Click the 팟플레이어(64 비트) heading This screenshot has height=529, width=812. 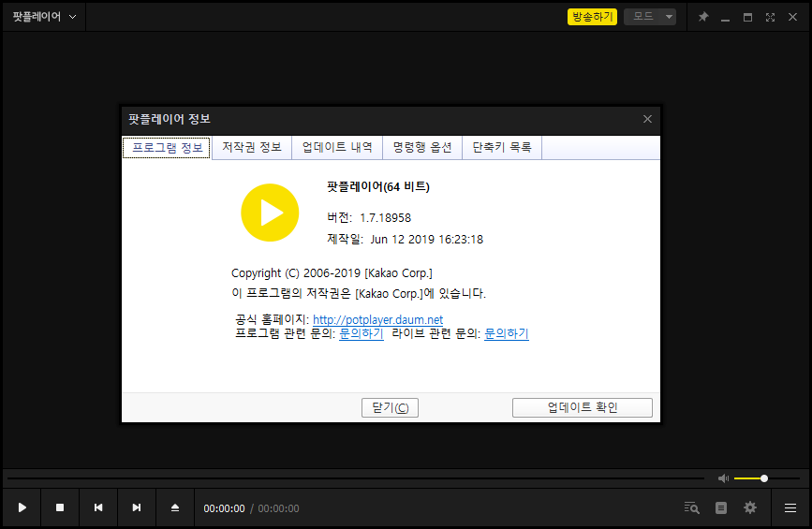pyautogui.click(x=378, y=186)
